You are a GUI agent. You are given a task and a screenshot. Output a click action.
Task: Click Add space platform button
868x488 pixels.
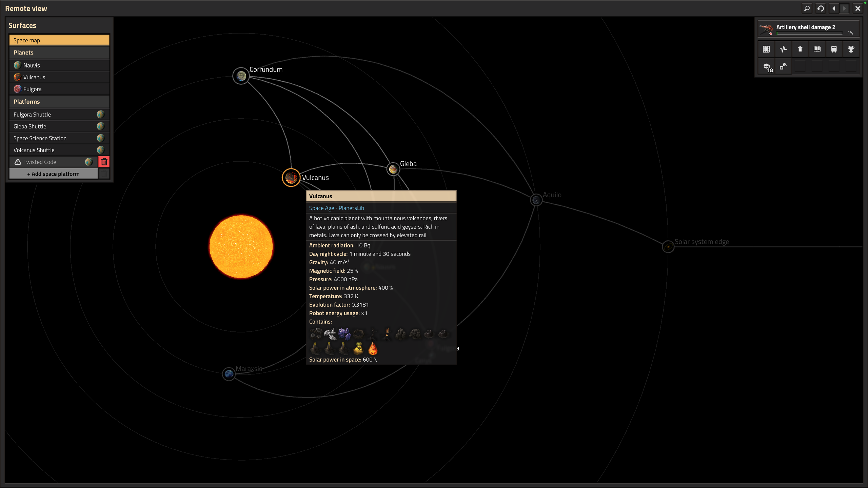[x=54, y=174]
